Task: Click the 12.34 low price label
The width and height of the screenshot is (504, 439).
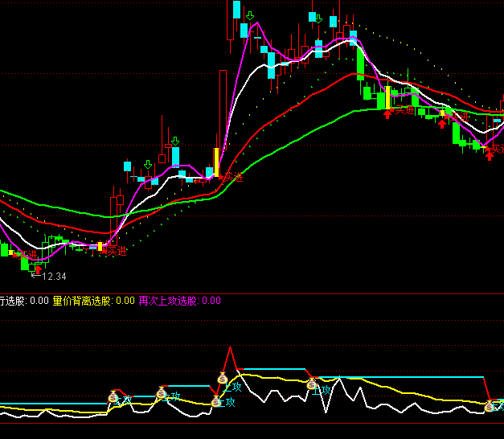Action: click(x=53, y=277)
